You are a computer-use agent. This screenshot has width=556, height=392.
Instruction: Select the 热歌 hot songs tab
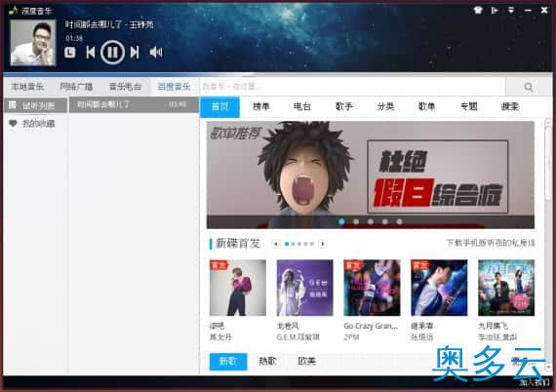point(267,361)
